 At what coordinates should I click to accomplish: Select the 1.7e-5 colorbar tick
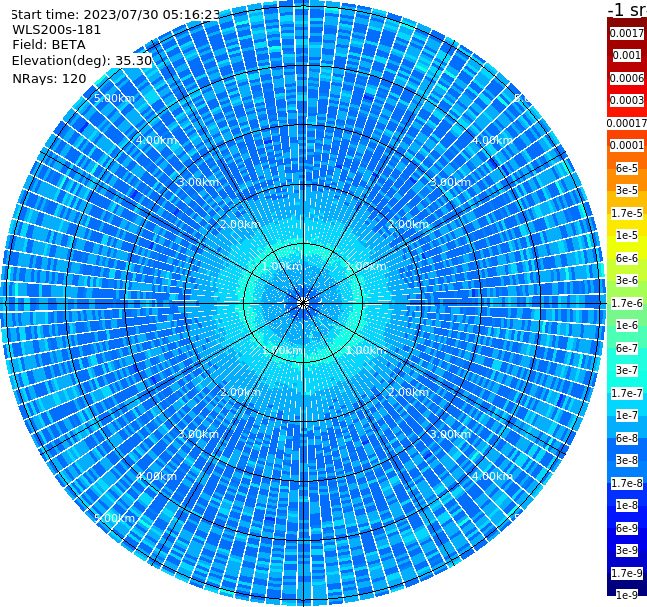pos(627,213)
